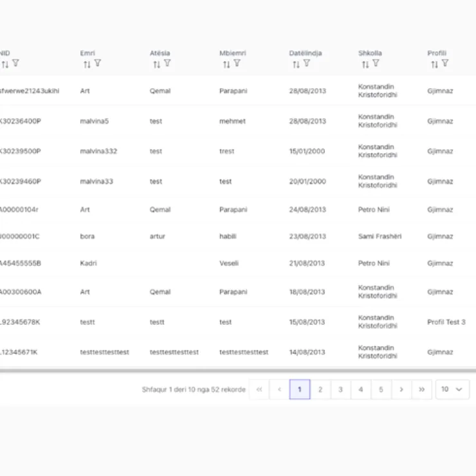476x476 pixels.
Task: Click the Profili column header
Action: (437, 53)
